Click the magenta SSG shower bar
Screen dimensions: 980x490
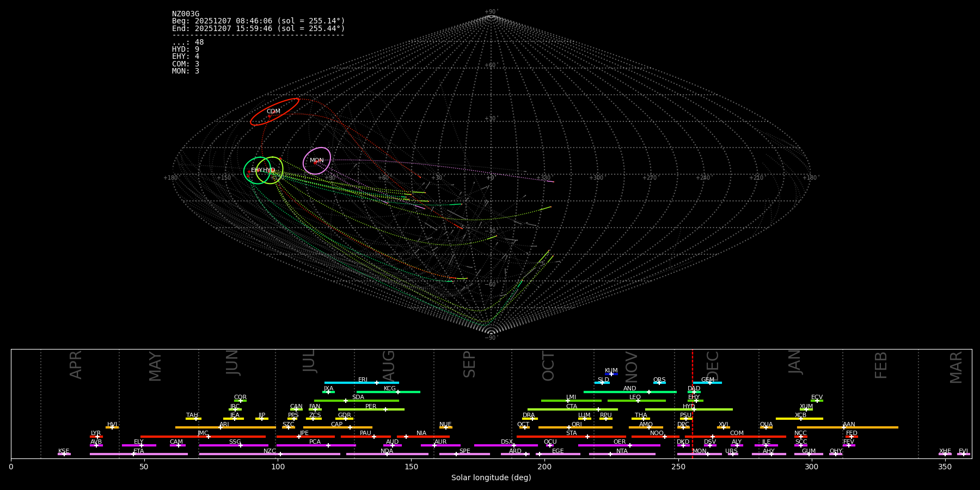(x=234, y=445)
